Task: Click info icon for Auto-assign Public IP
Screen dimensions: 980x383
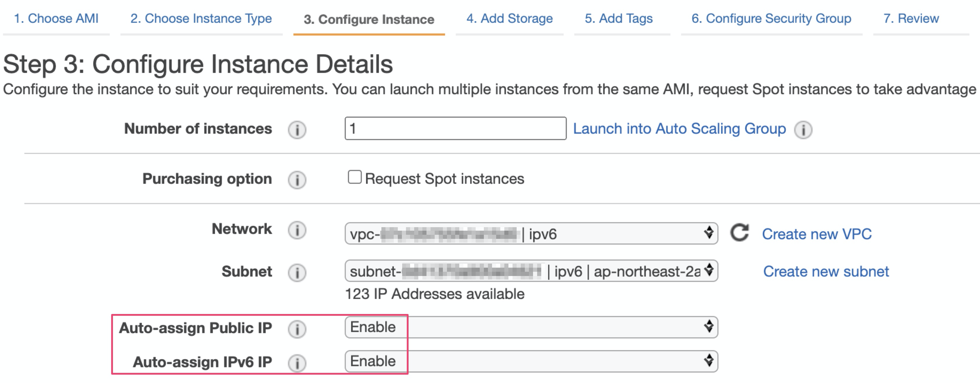Action: pos(297,329)
